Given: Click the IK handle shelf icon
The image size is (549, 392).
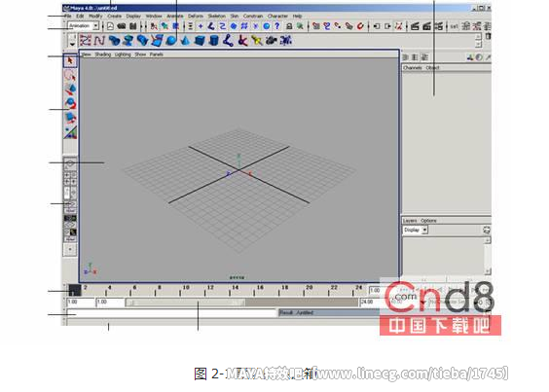Looking at the screenshot, I should pyautogui.click(x=242, y=41).
